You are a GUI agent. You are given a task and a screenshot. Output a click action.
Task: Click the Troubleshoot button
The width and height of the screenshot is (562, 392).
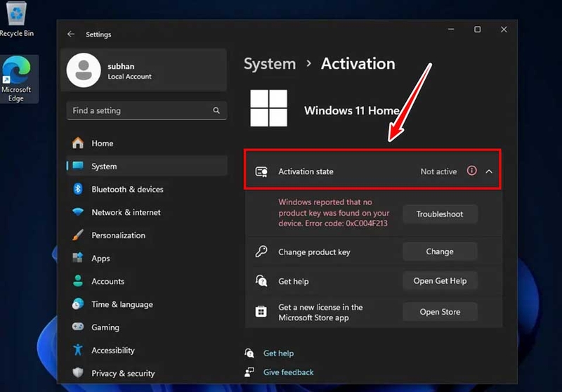click(x=440, y=214)
